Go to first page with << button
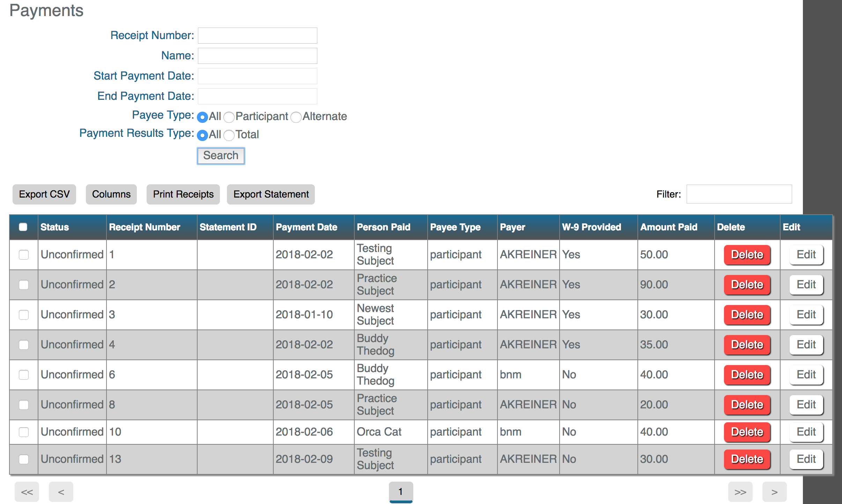The height and width of the screenshot is (504, 842). click(x=27, y=492)
